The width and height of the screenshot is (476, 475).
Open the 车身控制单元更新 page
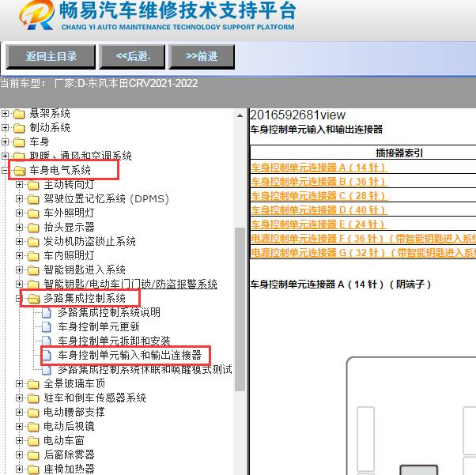[x=99, y=327]
